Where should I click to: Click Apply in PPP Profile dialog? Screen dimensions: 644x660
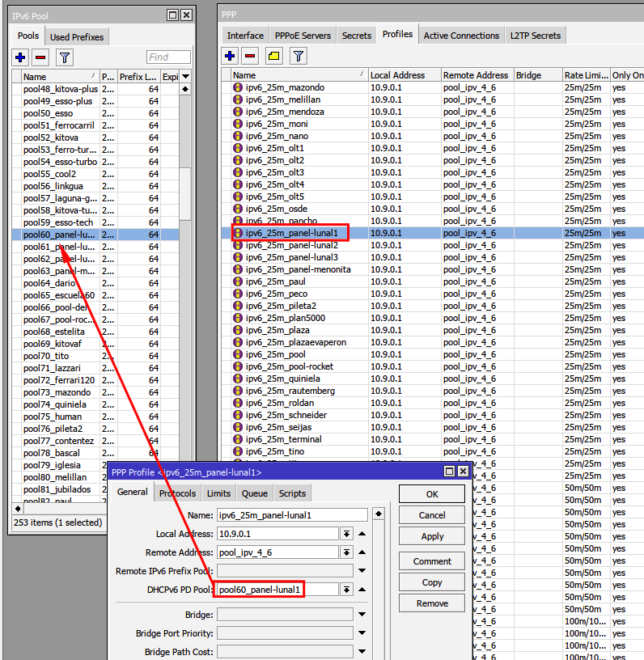point(432,536)
